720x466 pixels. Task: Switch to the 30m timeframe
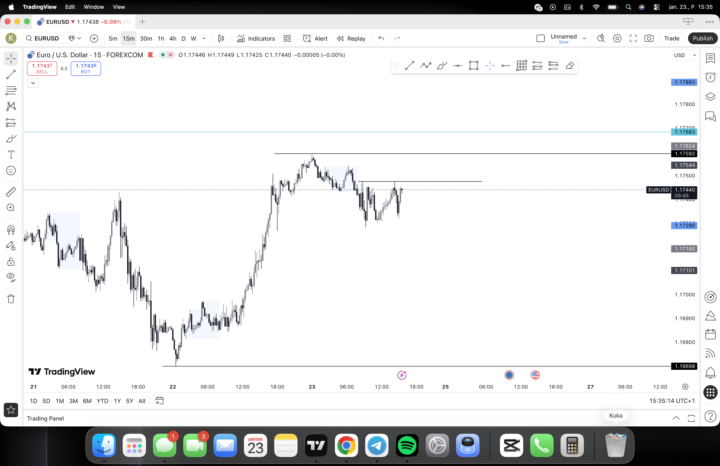pyautogui.click(x=146, y=39)
